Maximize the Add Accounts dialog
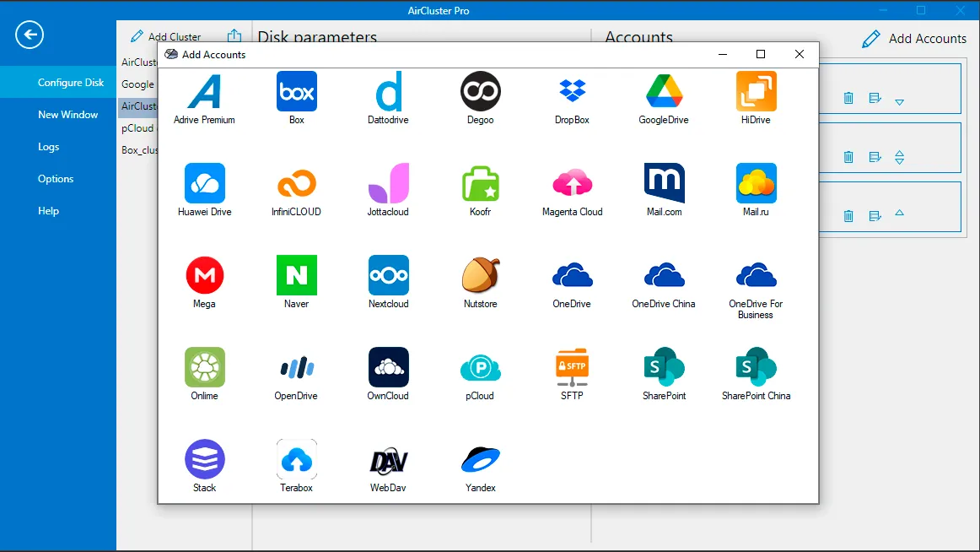The width and height of the screenshot is (980, 552). 761,54
